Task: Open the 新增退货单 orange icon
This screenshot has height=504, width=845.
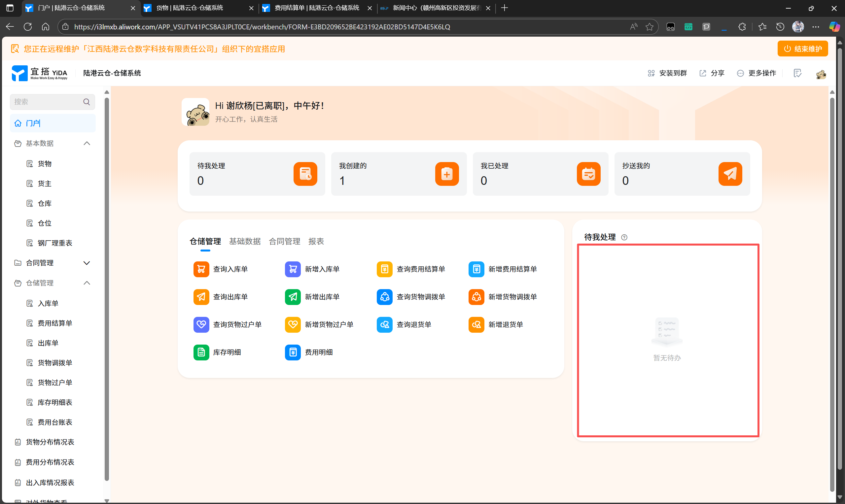Action: click(476, 324)
